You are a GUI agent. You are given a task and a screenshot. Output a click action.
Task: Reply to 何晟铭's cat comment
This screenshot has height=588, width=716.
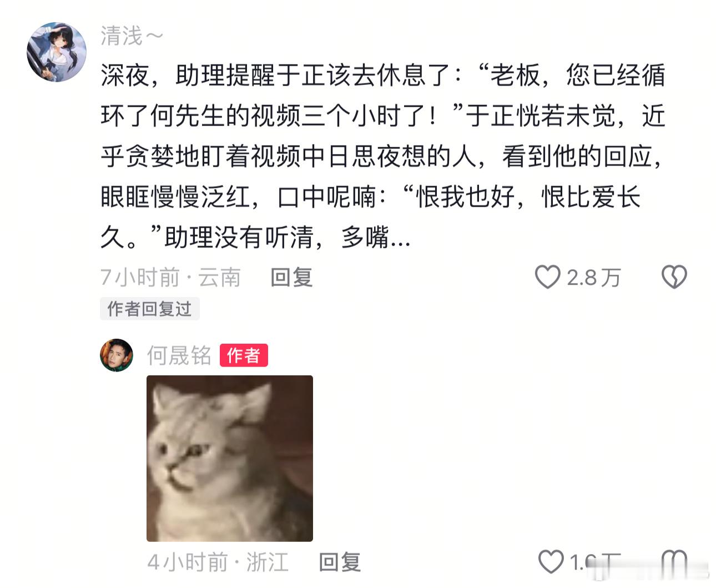tap(340, 562)
